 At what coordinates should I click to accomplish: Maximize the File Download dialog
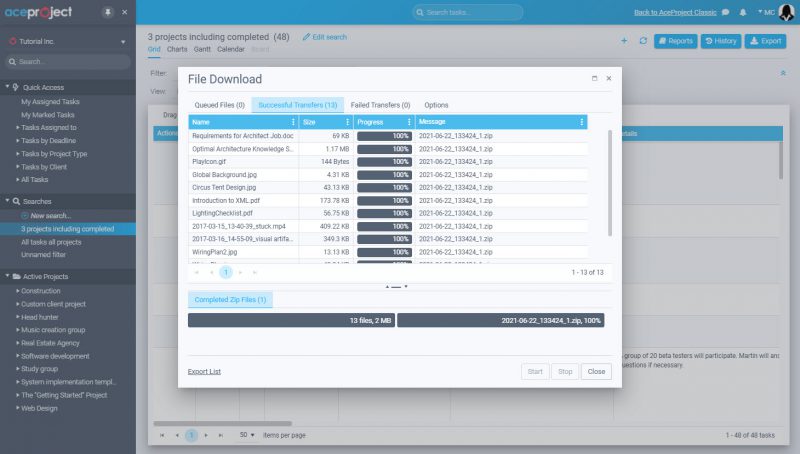[594, 79]
